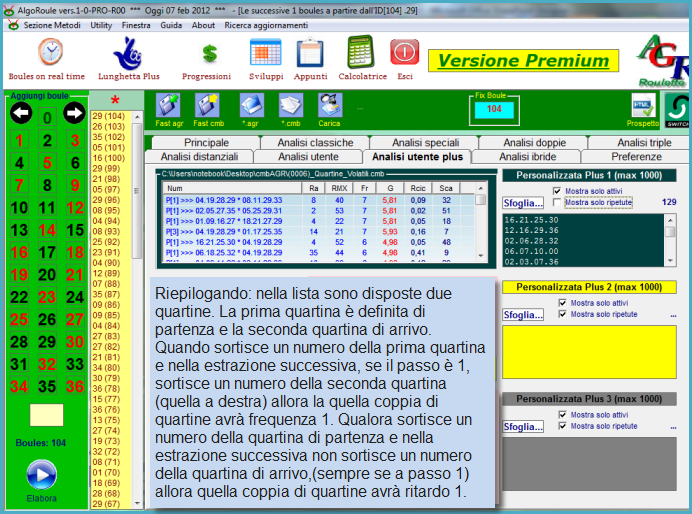
Task: Sort table by RMX column header
Action: tap(339, 188)
